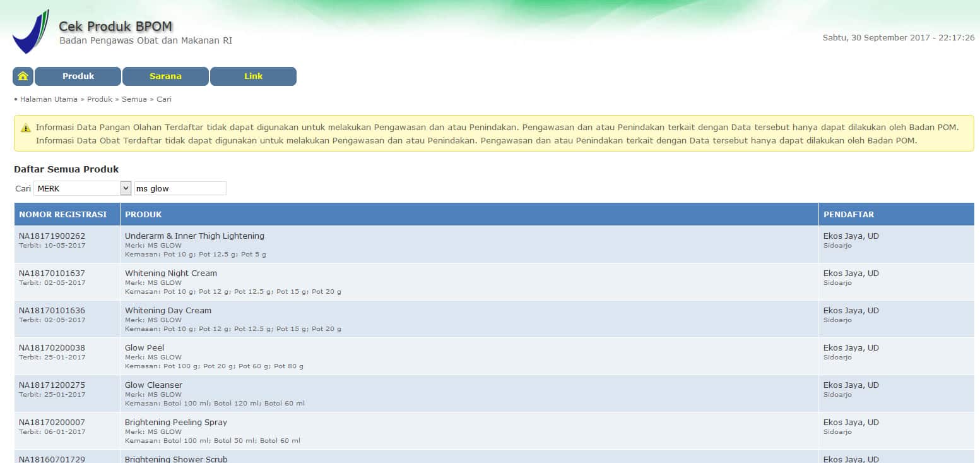Select the Underarm & Inner Thigh Lightening row
The height and width of the screenshot is (463, 980).
[x=494, y=244]
